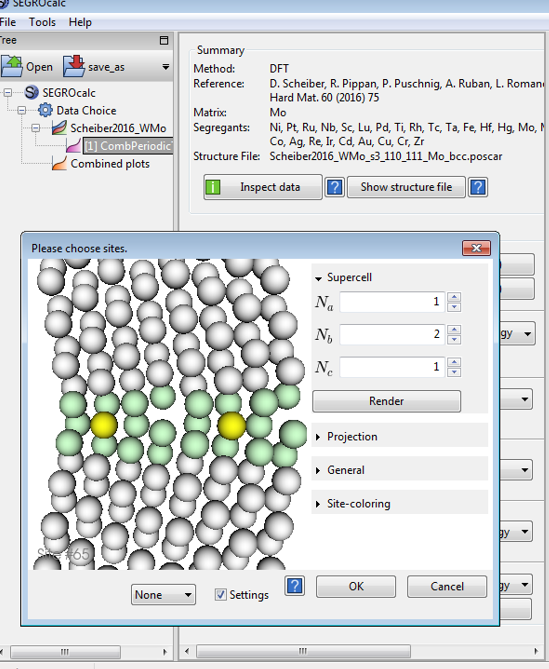The image size is (549, 669).
Task: Open the None dropdown in dialog
Action: coord(163,594)
